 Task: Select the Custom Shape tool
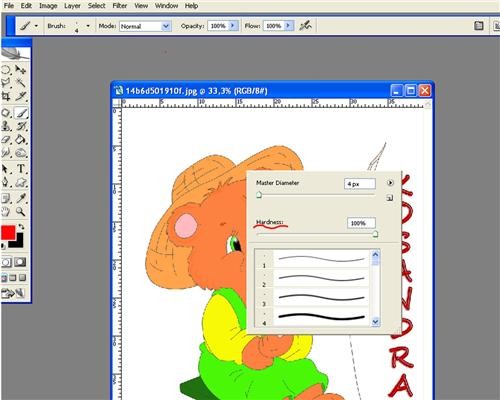(x=21, y=182)
